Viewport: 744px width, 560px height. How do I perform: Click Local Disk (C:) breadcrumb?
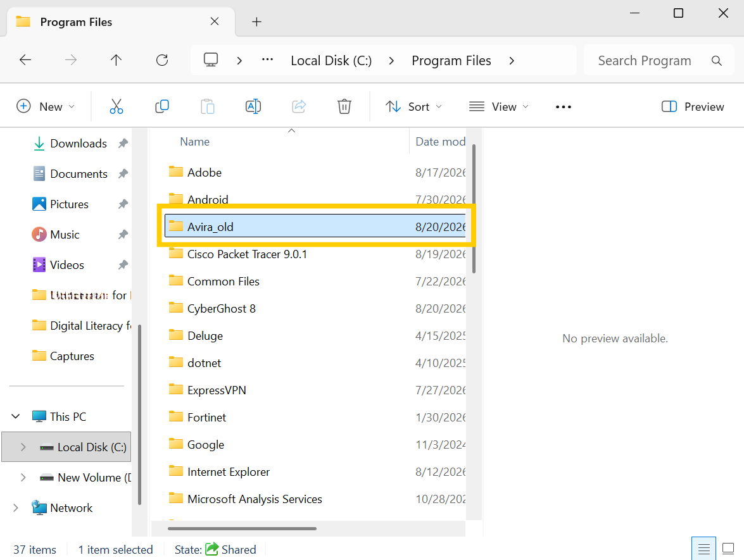coord(331,61)
